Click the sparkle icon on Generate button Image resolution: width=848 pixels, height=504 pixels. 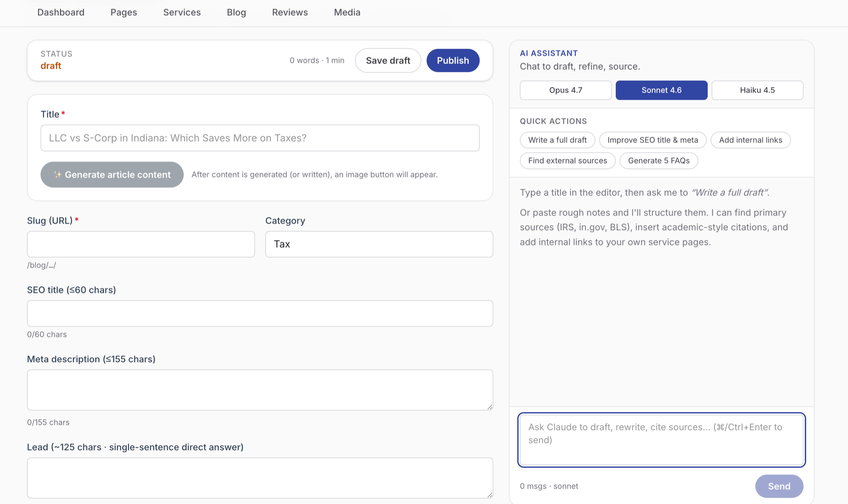click(x=57, y=174)
